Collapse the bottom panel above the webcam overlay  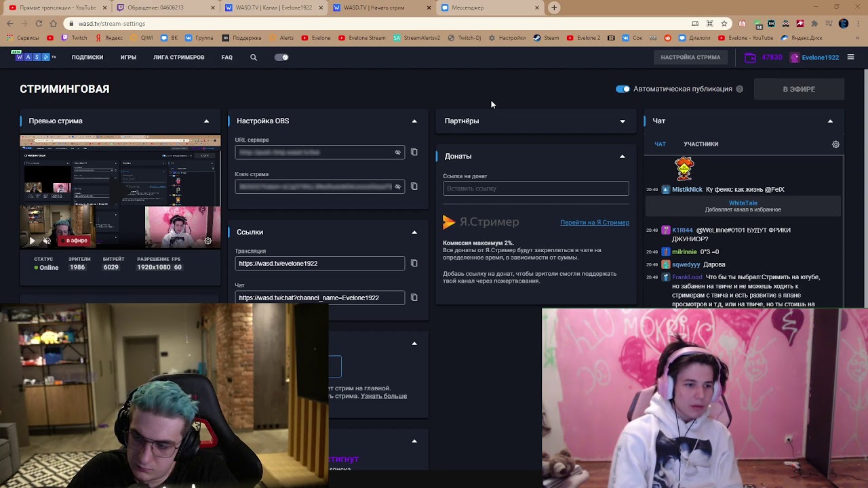pyautogui.click(x=414, y=441)
